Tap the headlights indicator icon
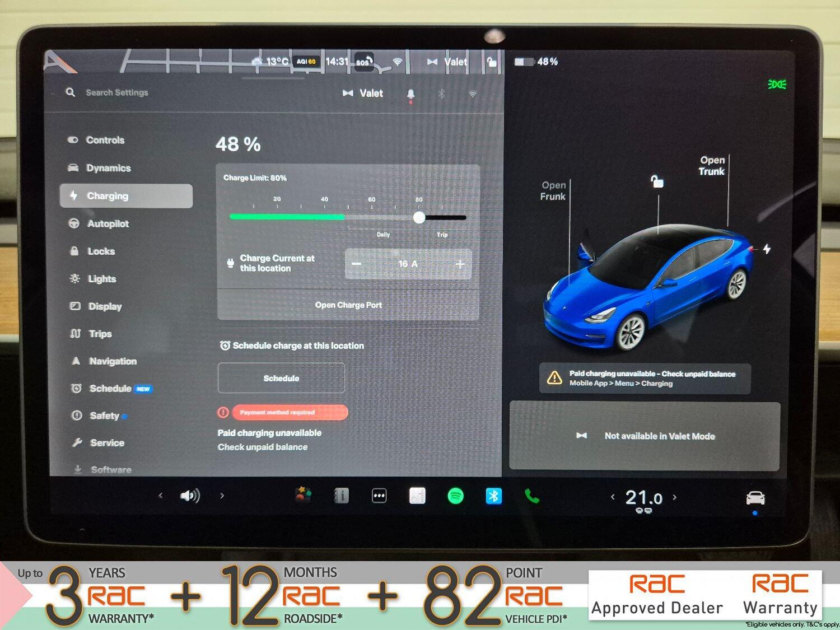Image resolution: width=840 pixels, height=630 pixels. [777, 85]
